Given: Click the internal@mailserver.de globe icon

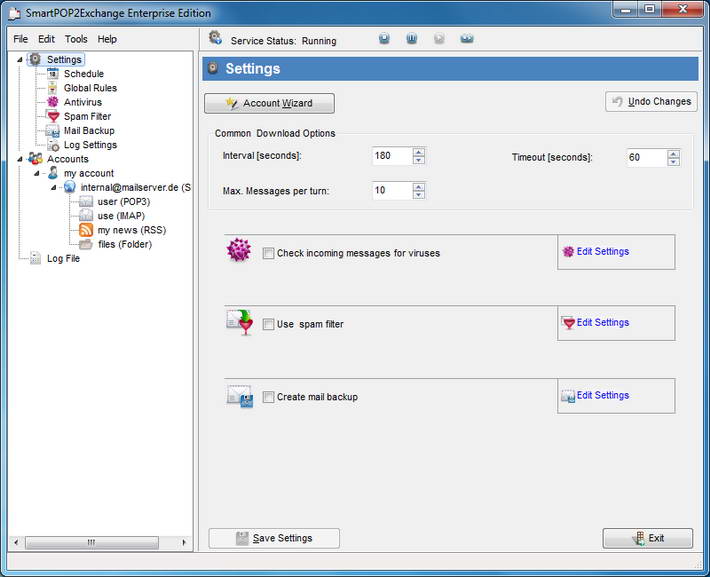Looking at the screenshot, I should pyautogui.click(x=69, y=187).
